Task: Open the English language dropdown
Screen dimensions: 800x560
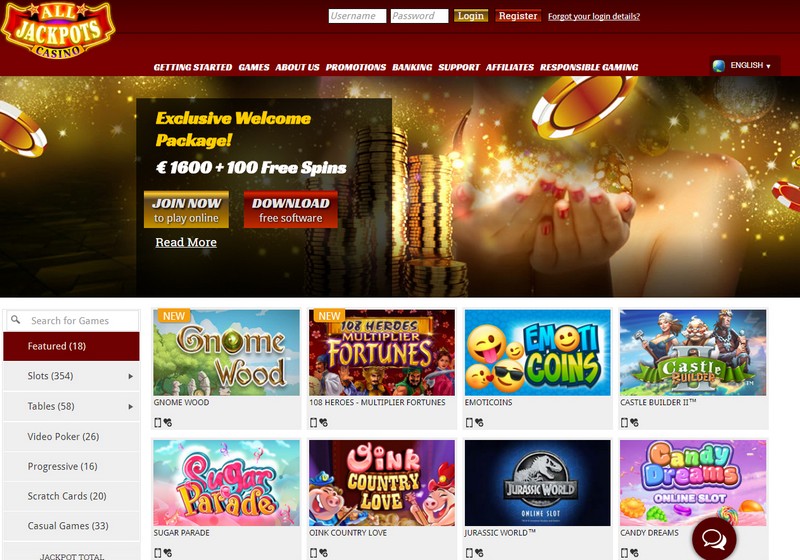Action: point(745,66)
